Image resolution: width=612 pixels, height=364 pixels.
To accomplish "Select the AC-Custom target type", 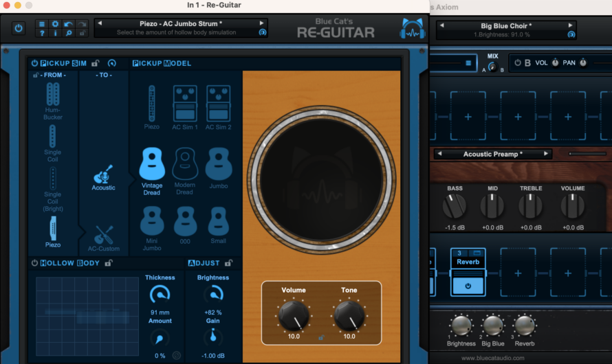I will pos(103,238).
